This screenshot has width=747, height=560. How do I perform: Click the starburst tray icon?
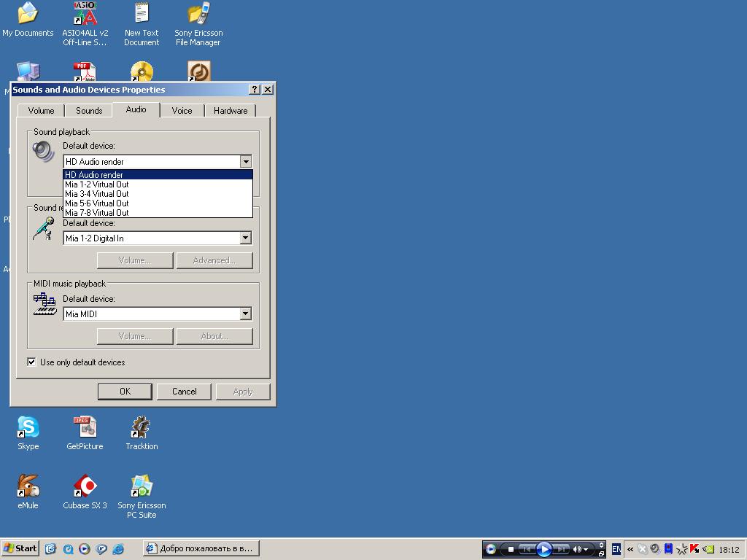point(682,549)
